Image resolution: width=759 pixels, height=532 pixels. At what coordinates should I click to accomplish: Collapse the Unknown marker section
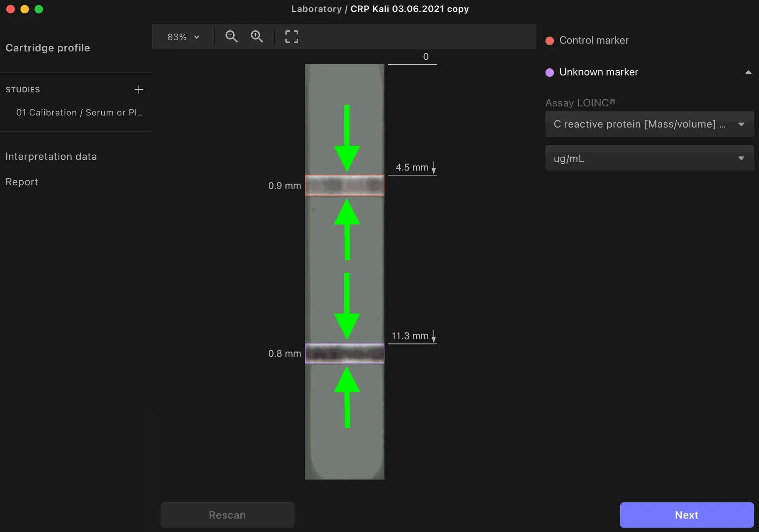click(748, 72)
